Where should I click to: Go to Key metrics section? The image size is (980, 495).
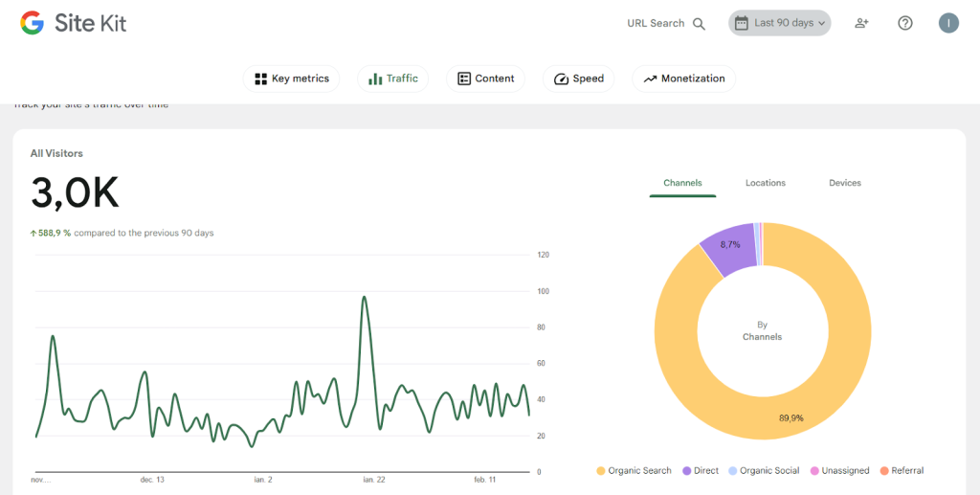click(x=291, y=79)
